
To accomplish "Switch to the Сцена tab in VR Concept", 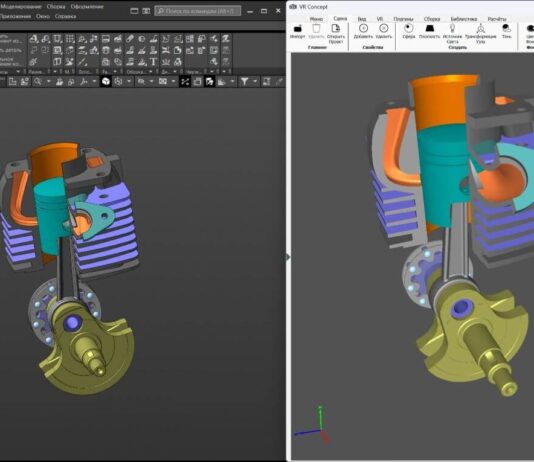I will tap(340, 18).
